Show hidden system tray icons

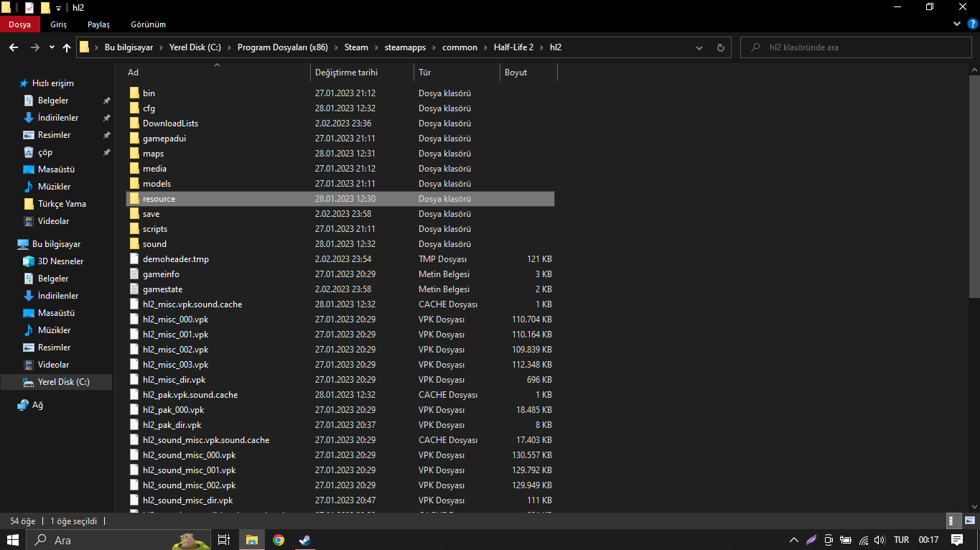coord(793,540)
